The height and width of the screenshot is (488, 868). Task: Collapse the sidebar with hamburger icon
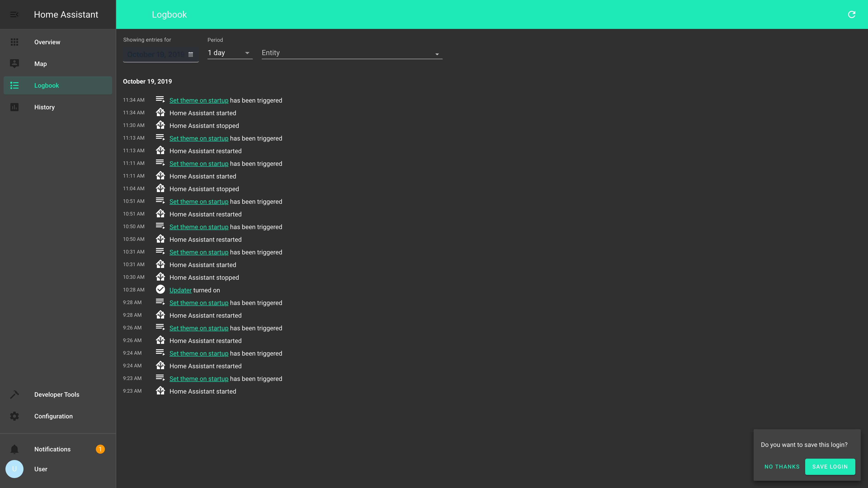[14, 14]
